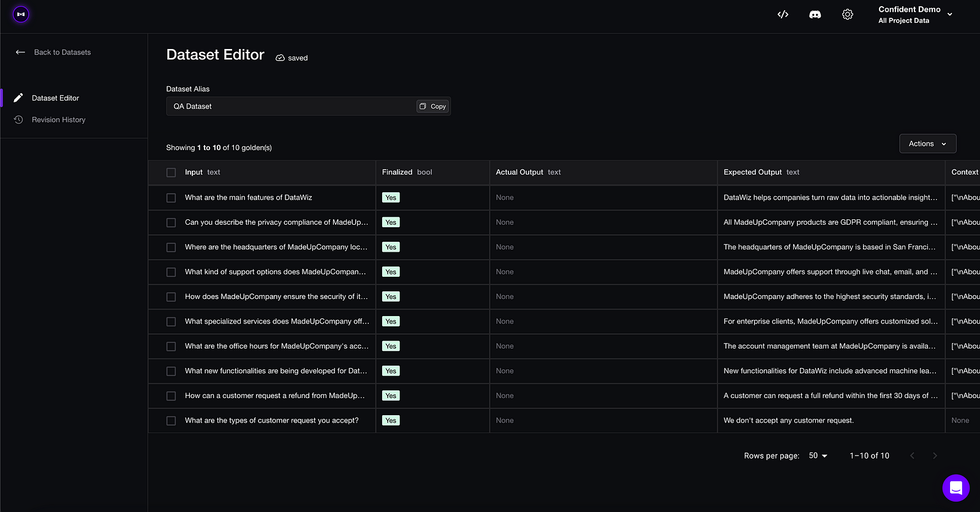This screenshot has height=512, width=980.
Task: Check the 'request a refund' row checkbox
Action: (171, 396)
